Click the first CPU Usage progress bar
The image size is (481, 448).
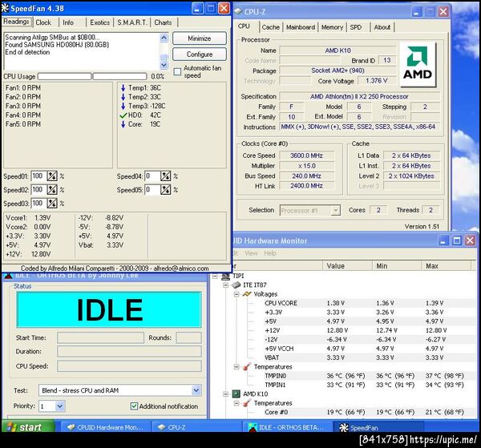coord(64,76)
